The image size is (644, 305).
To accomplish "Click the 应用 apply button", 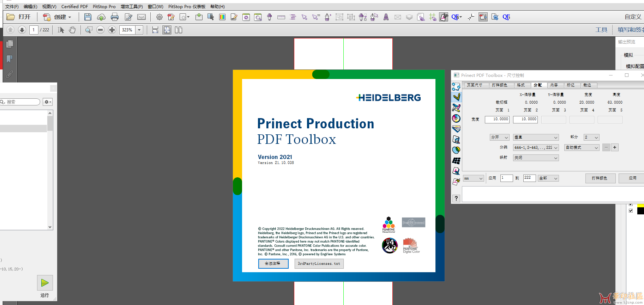I will (x=632, y=178).
